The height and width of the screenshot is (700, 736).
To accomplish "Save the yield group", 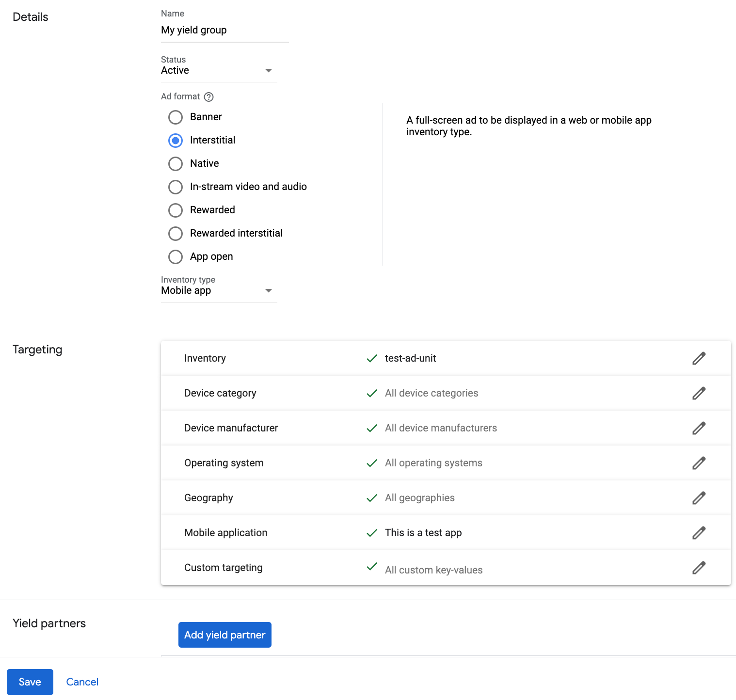I will tap(30, 682).
